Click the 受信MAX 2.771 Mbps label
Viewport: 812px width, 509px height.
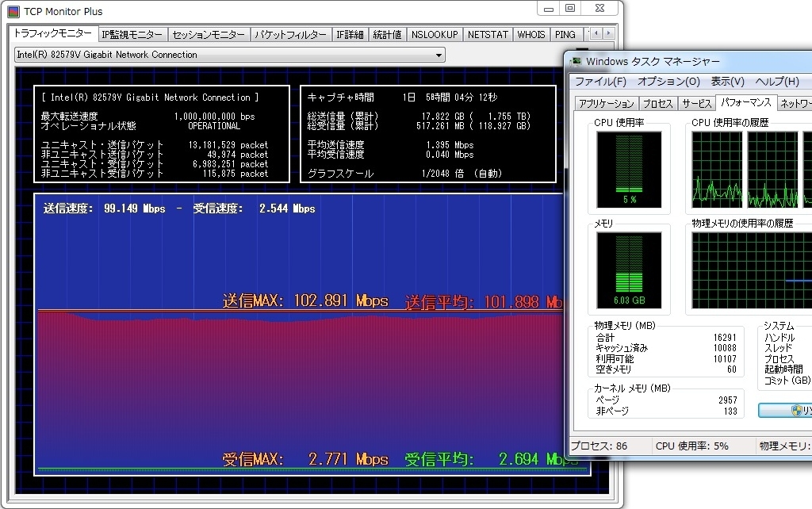coord(305,459)
